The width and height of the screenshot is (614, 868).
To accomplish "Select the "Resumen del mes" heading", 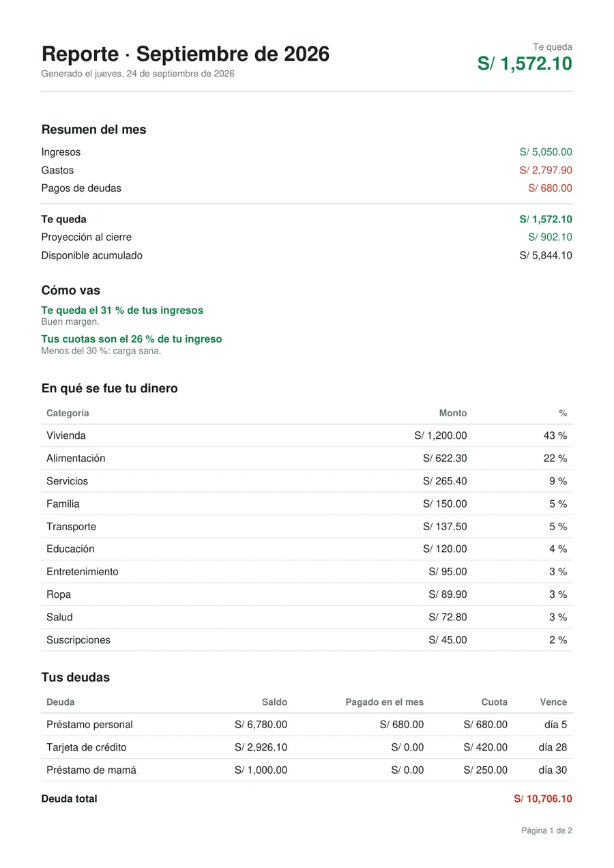I will point(93,130).
